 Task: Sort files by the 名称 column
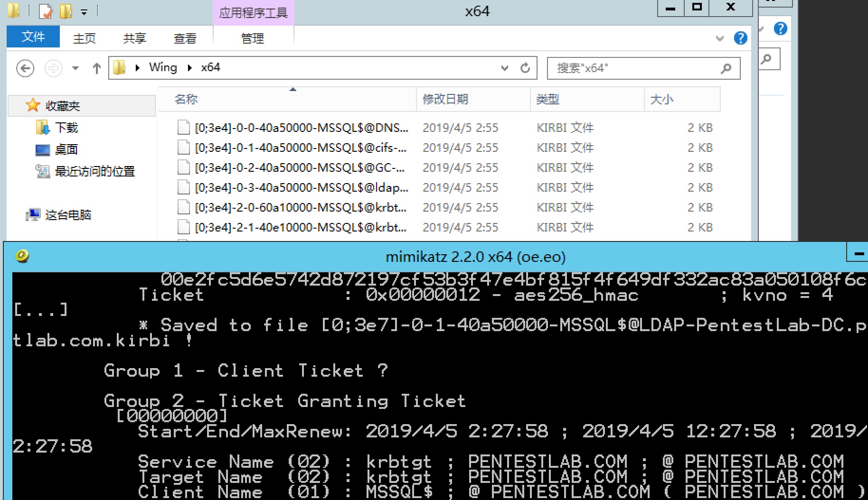[287, 99]
